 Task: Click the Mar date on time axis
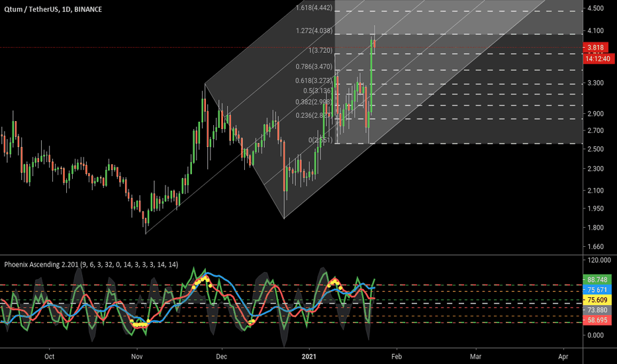(x=476, y=357)
